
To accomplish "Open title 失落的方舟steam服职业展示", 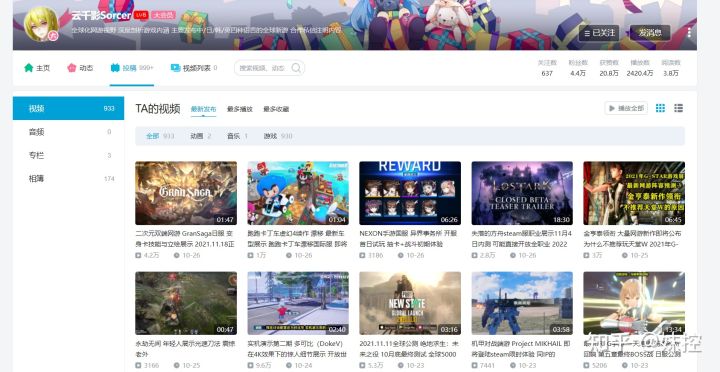I will (522, 239).
